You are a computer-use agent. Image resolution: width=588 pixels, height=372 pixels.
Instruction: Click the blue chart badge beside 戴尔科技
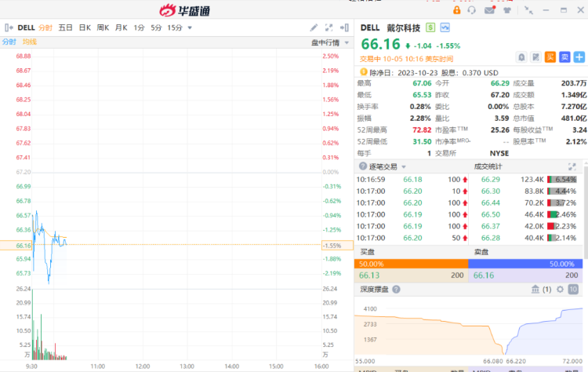pyautogui.click(x=445, y=27)
